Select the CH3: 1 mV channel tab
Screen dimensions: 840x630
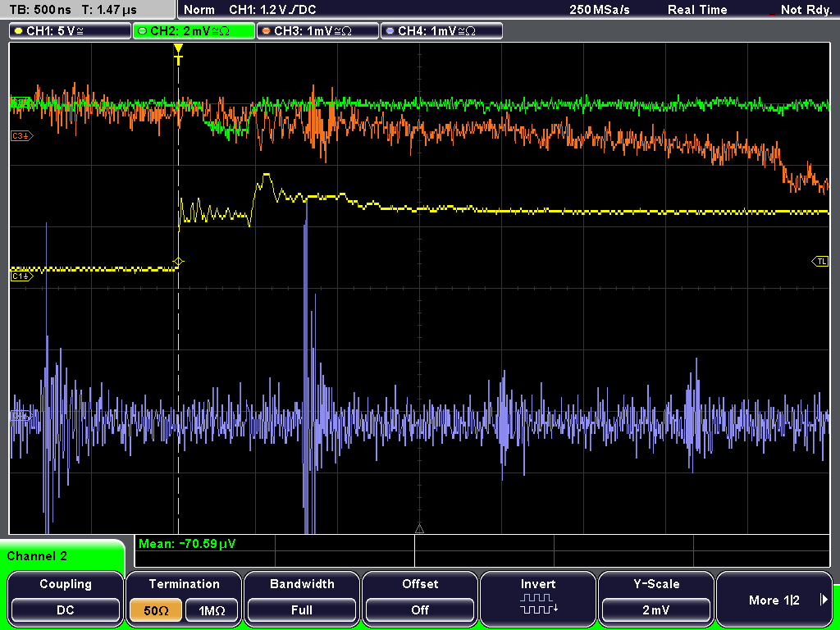[x=317, y=31]
